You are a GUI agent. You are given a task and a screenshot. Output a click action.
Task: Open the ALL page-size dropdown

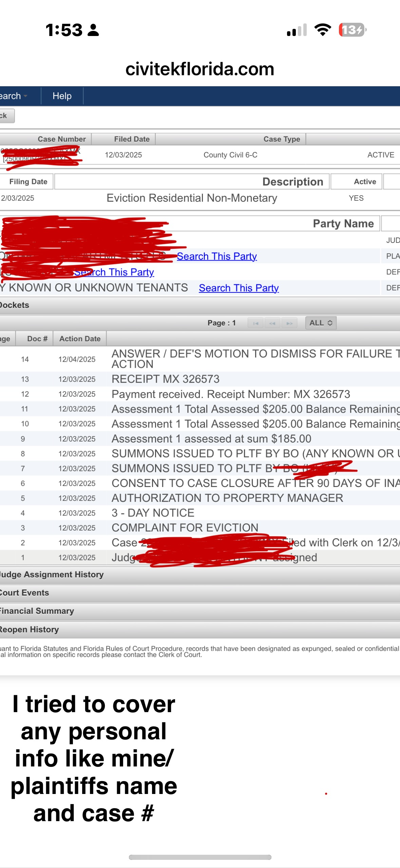point(321,323)
